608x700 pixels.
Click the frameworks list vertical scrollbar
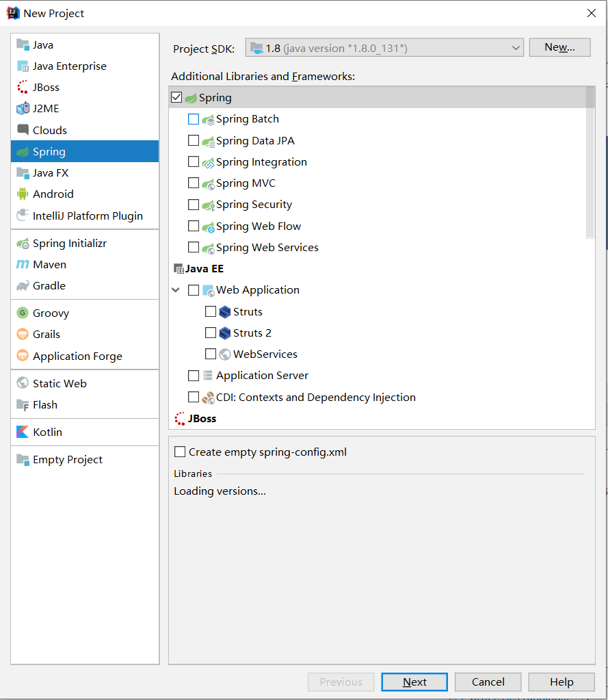pos(590,162)
